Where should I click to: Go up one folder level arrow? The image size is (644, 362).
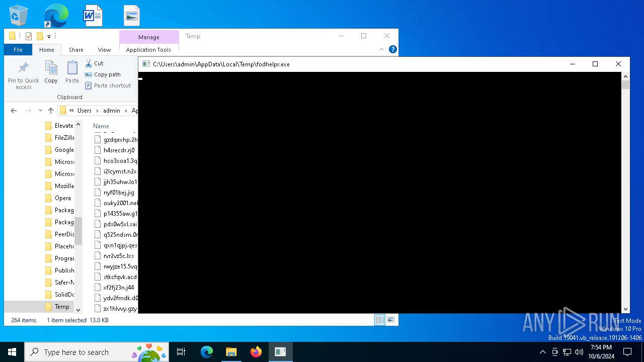pos(50,111)
